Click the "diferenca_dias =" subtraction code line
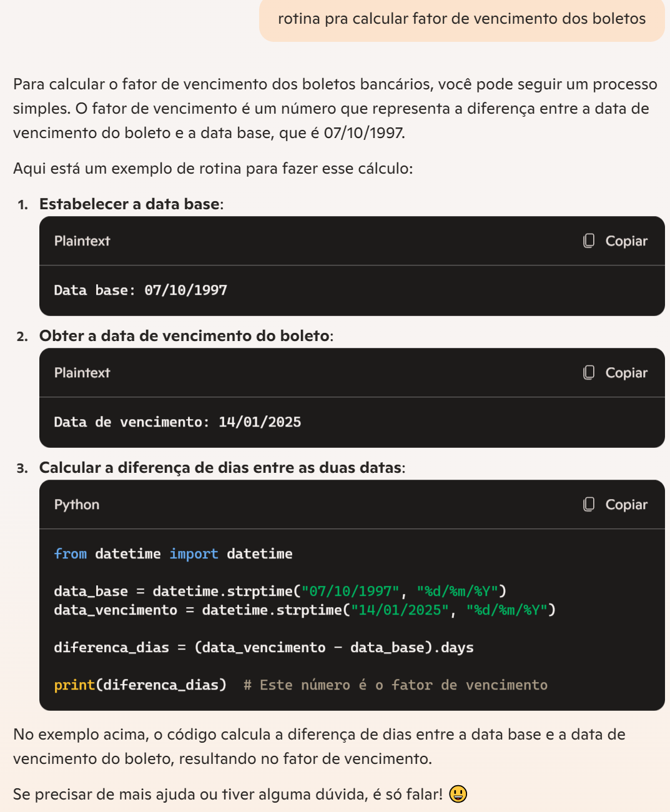This screenshot has height=812, width=670. (x=264, y=648)
